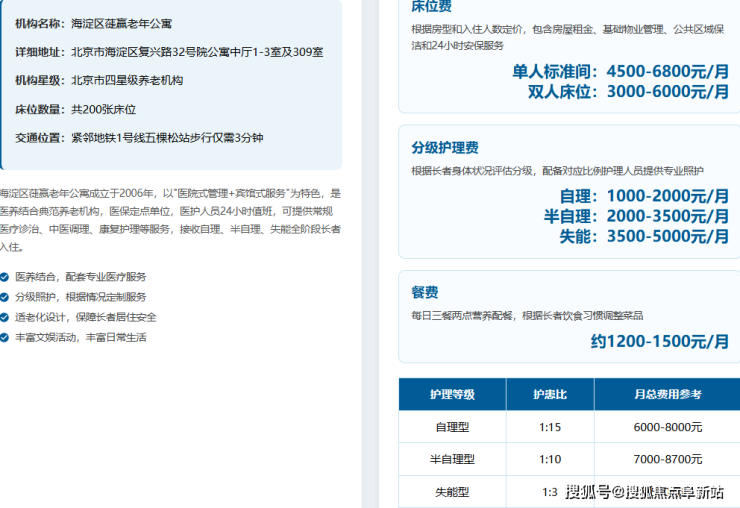Click the 分级护理费 card heading
This screenshot has height=508, width=740.
(x=445, y=148)
